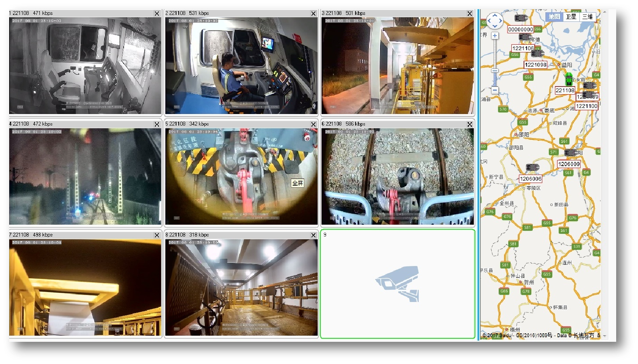Click the map zoom level slider handle
This screenshot has width=638, height=364.
(x=495, y=71)
